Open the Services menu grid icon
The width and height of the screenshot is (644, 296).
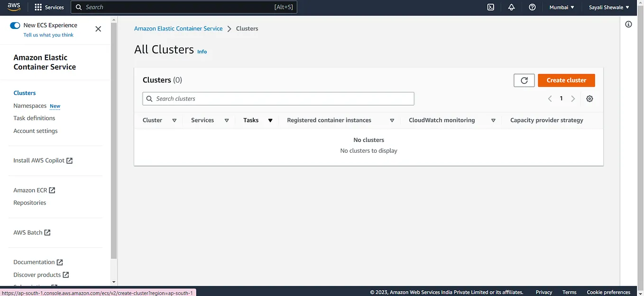[37, 7]
